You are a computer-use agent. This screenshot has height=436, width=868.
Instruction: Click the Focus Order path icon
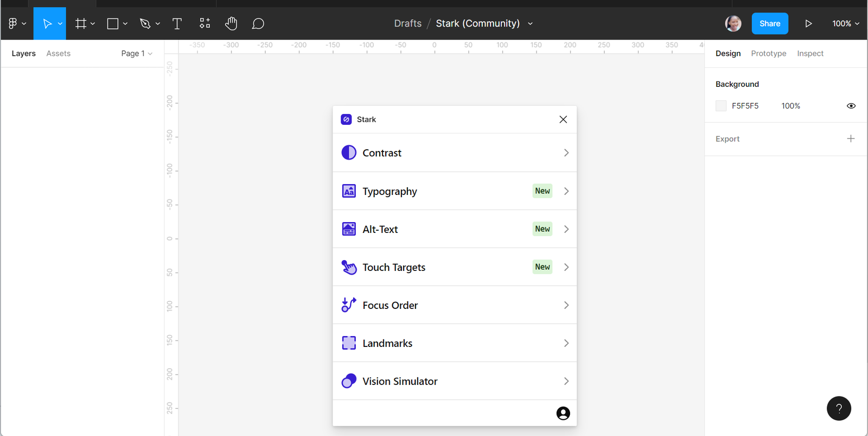[x=349, y=305]
